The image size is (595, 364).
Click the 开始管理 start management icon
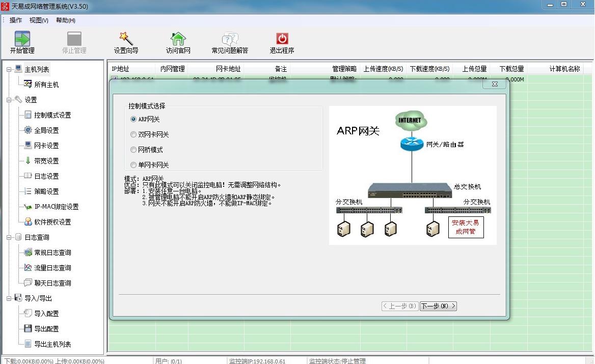pos(21,42)
